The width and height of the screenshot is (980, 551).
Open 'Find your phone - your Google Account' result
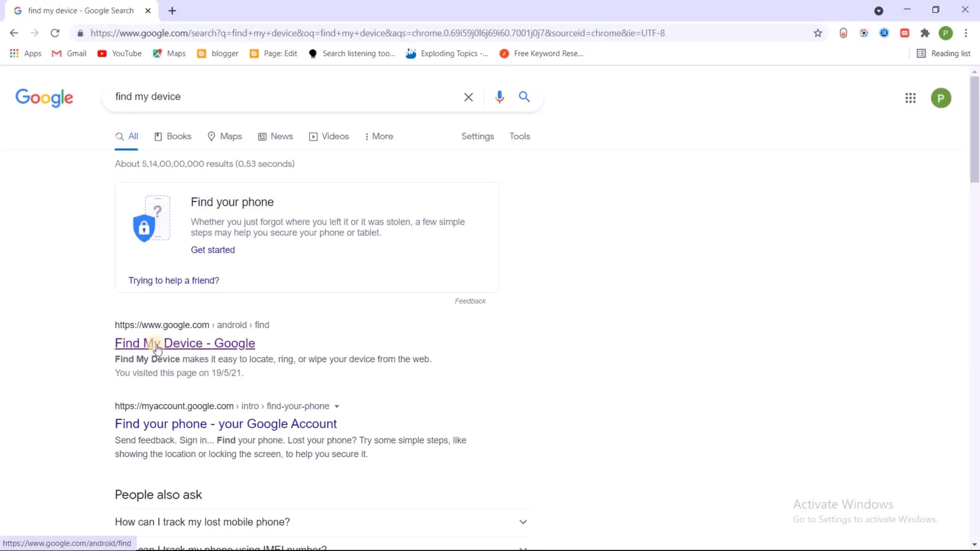226,424
